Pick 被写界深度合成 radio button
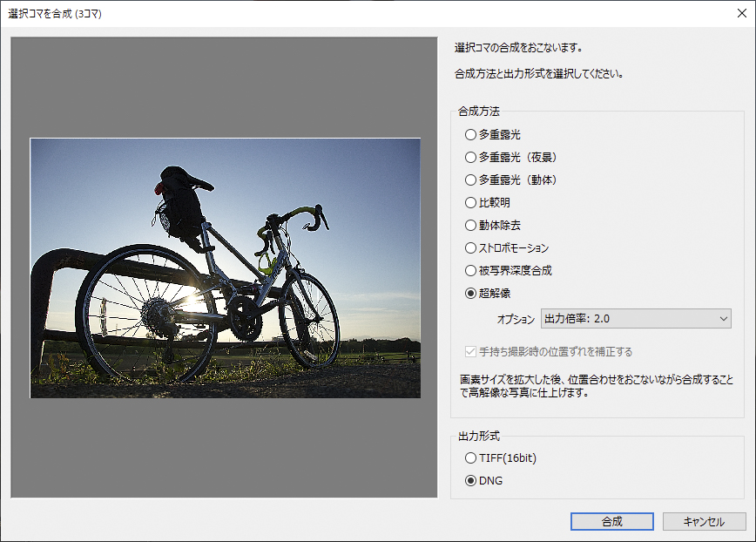 tap(508, 270)
